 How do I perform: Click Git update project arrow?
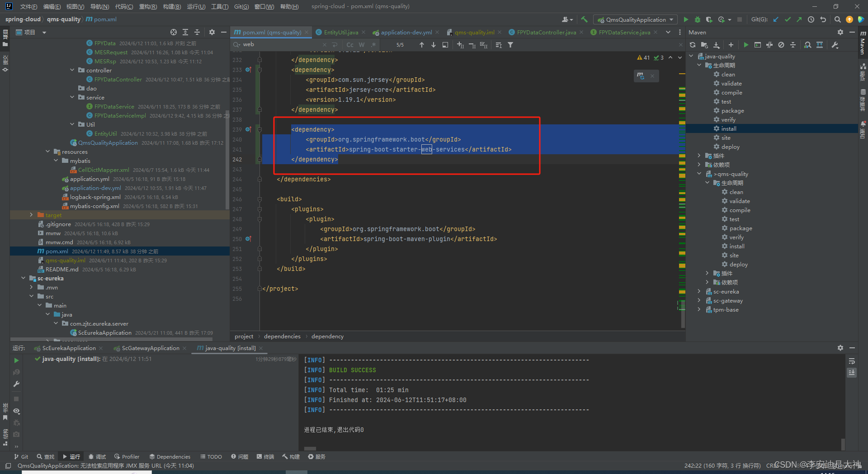click(776, 19)
